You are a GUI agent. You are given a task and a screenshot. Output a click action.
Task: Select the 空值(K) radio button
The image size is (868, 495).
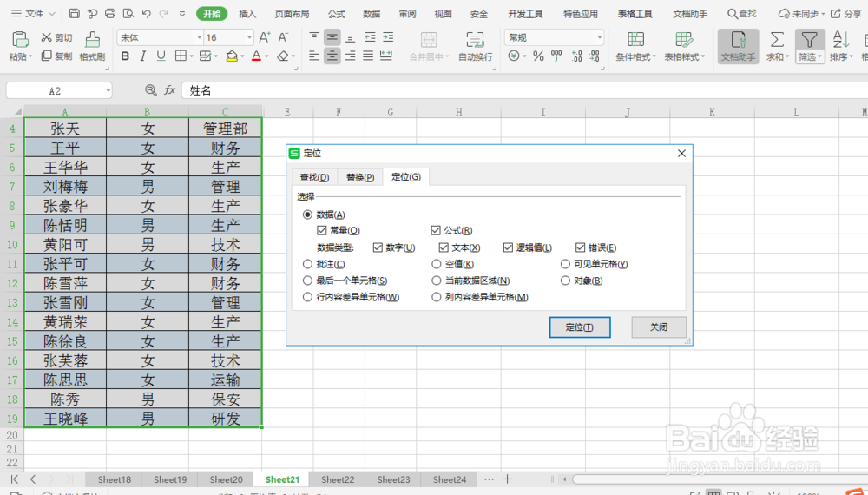coord(437,264)
